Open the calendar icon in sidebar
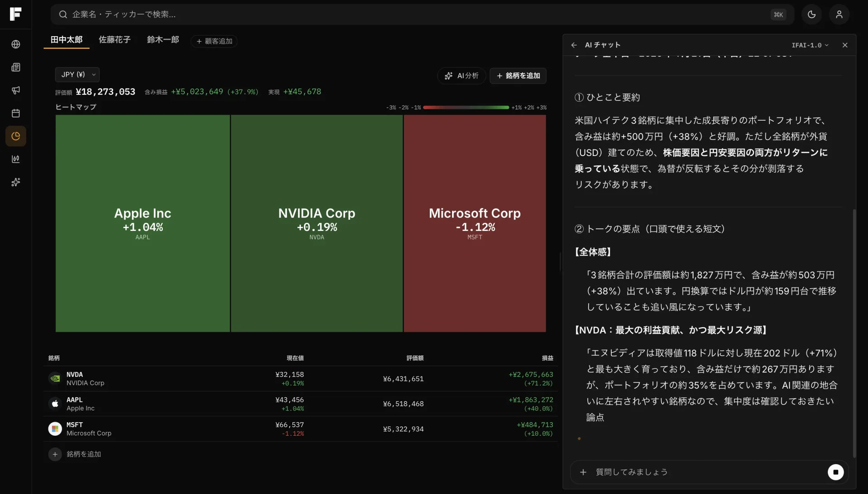Screen dimensions: 868x494 click(x=16, y=113)
